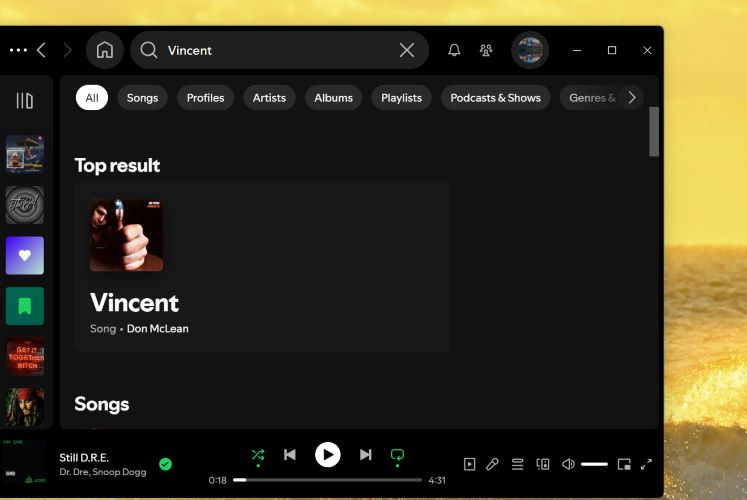Open the miniplayer

click(x=624, y=464)
